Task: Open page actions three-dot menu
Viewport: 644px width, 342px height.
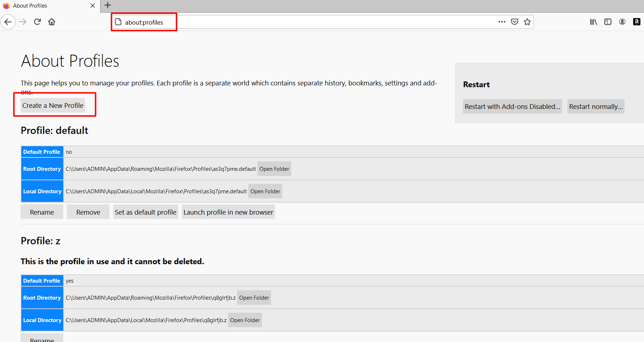Action: click(x=502, y=22)
